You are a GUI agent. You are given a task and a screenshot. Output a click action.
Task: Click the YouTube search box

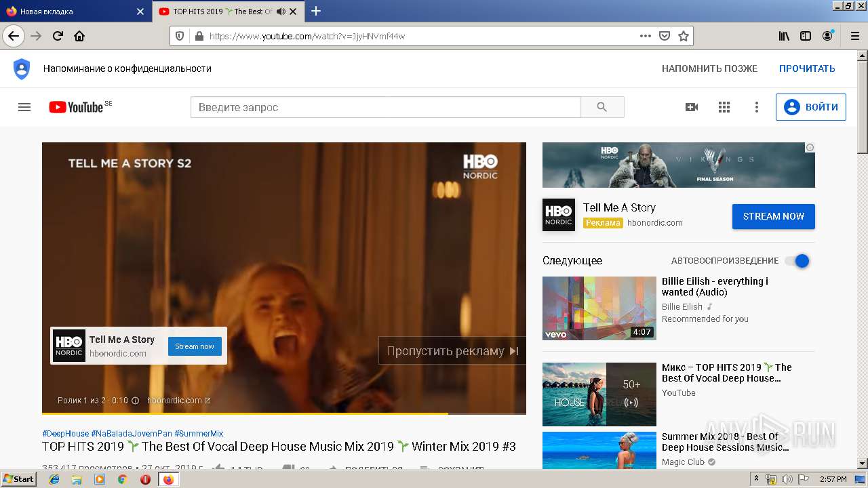coord(386,107)
